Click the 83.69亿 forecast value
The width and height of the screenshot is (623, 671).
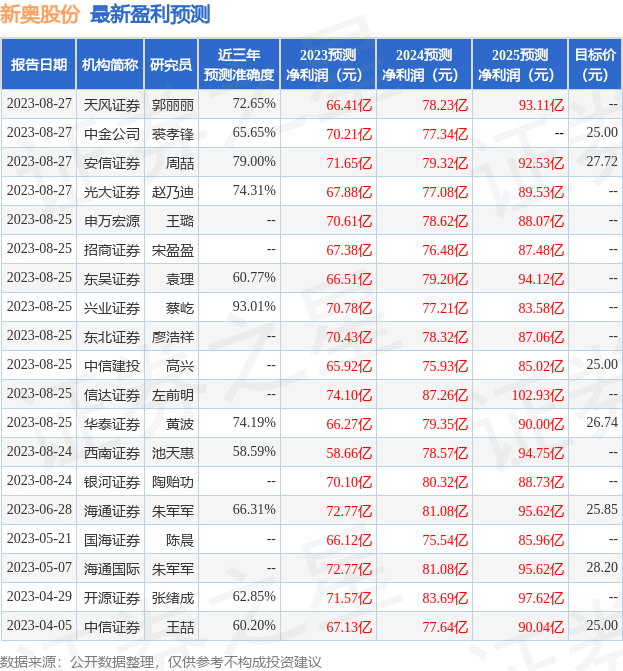point(445,599)
